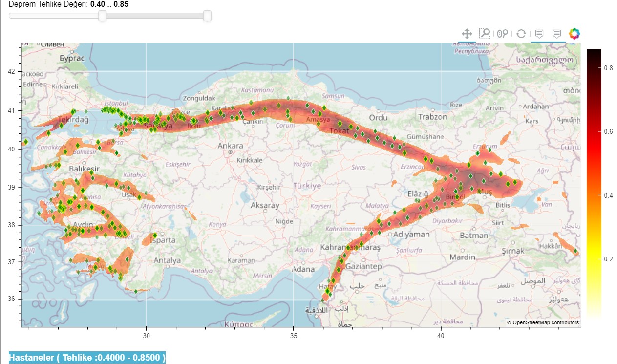Click the Gaziantep label on the map

[x=363, y=267]
